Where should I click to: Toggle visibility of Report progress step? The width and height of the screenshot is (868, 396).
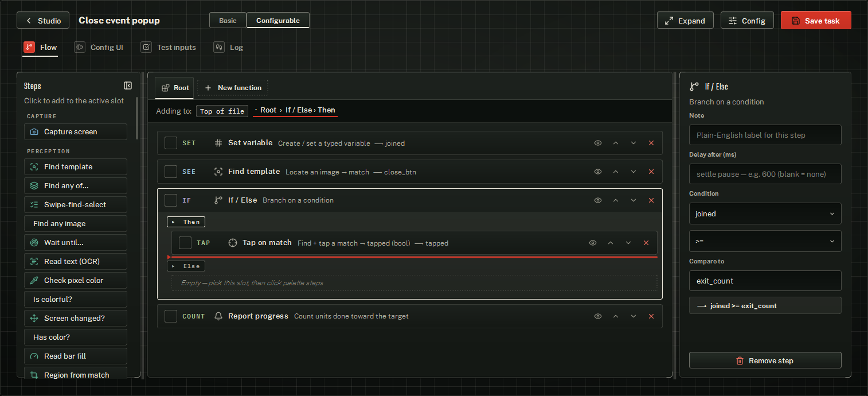598,316
